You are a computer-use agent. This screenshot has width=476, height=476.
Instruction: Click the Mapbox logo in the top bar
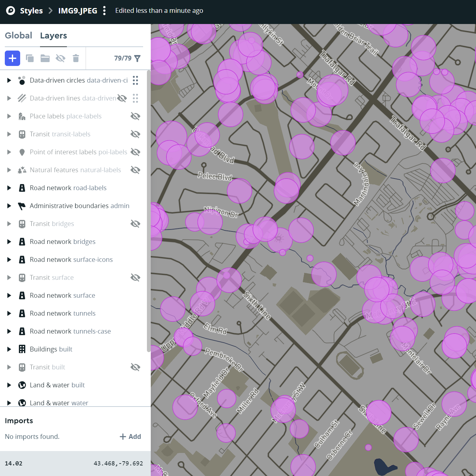(10, 11)
